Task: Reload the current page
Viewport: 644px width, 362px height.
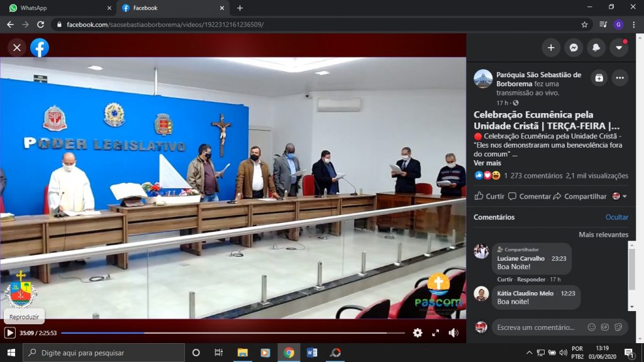Action: [40, 25]
